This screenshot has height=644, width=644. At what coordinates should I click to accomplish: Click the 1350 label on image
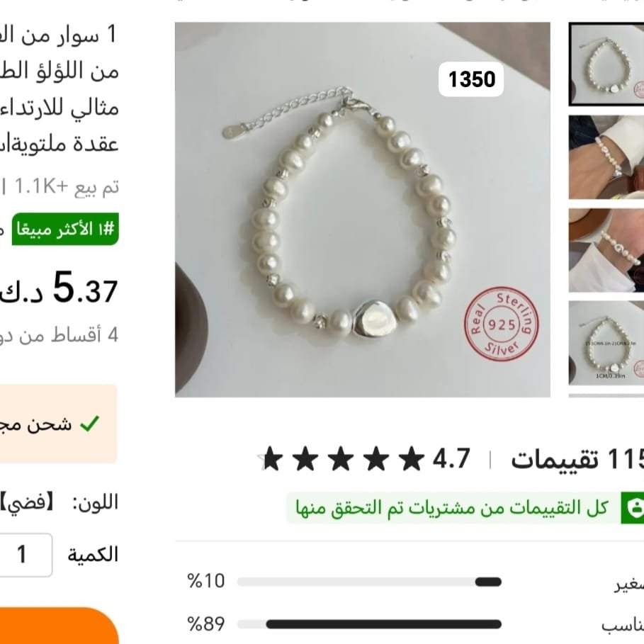[x=471, y=79]
